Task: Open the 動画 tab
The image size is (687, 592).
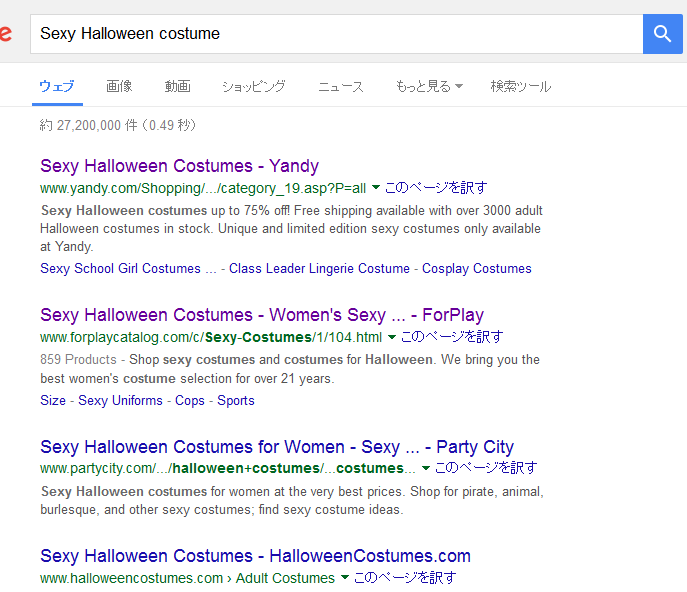Action: 177,86
